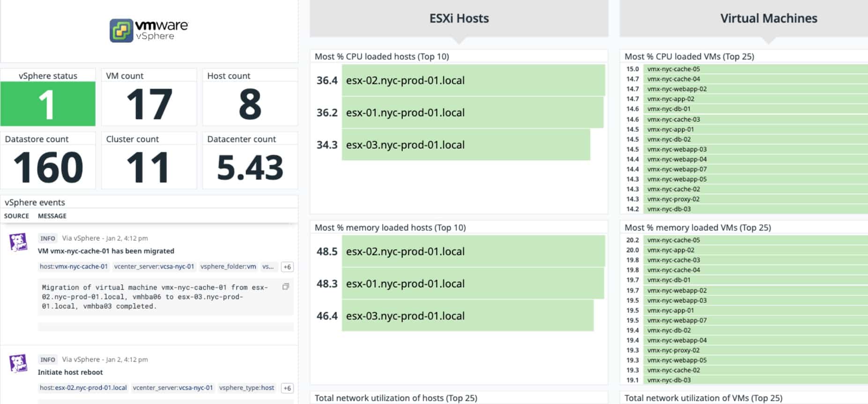Select esx-02 bar in memory loaded hosts
This screenshot has width=868, height=404.
(474, 251)
